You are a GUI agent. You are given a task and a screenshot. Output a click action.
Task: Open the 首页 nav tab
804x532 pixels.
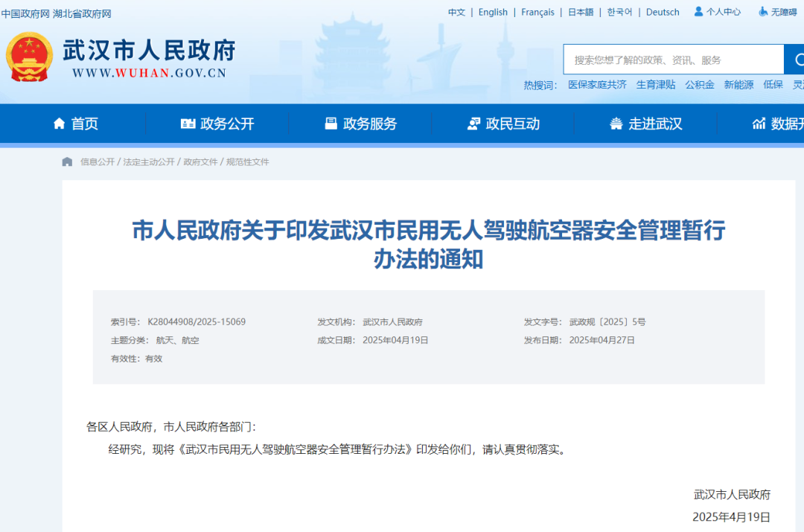(76, 124)
